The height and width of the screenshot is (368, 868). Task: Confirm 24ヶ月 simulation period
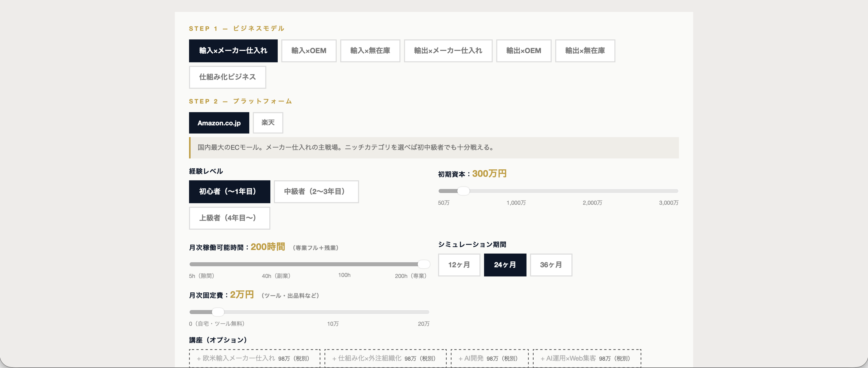505,265
